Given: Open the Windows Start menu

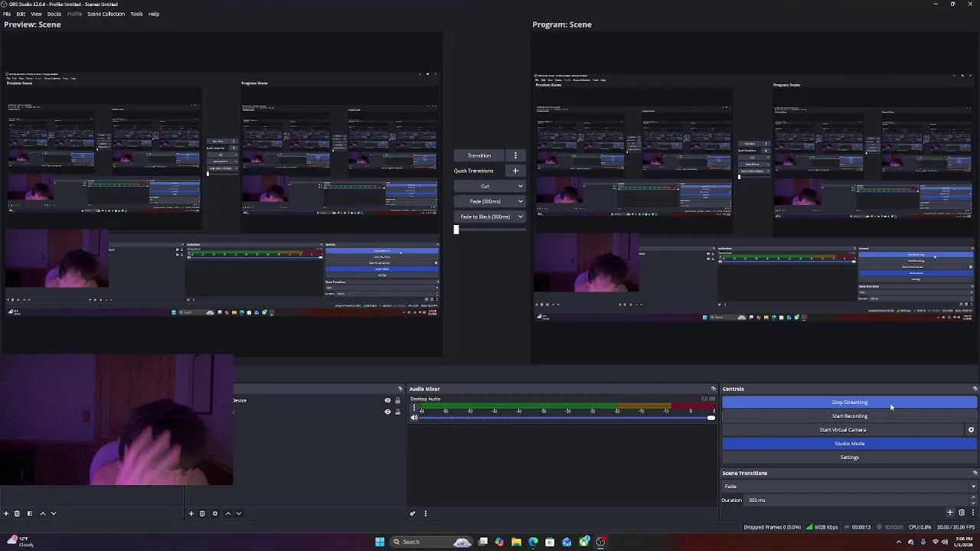Looking at the screenshot, I should pos(380,542).
